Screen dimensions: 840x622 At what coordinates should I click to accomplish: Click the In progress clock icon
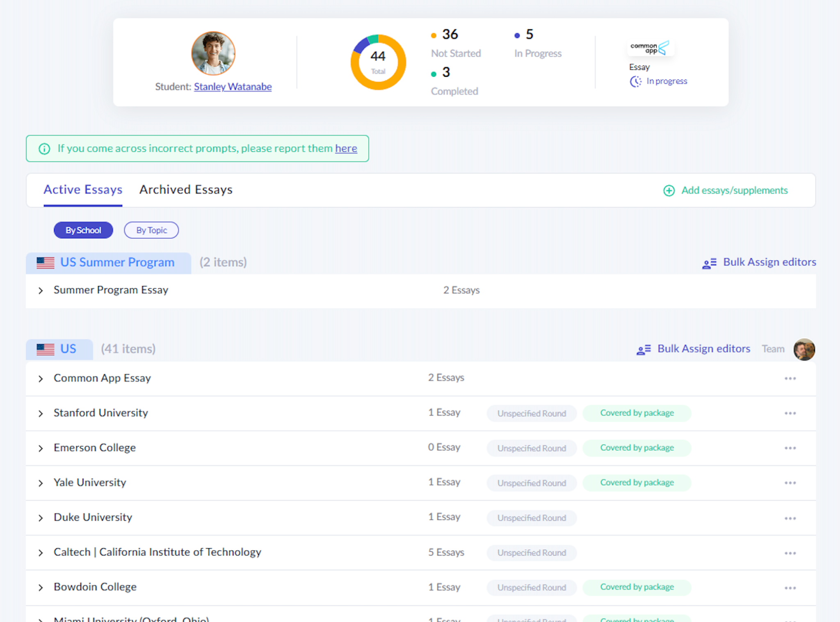click(x=636, y=81)
